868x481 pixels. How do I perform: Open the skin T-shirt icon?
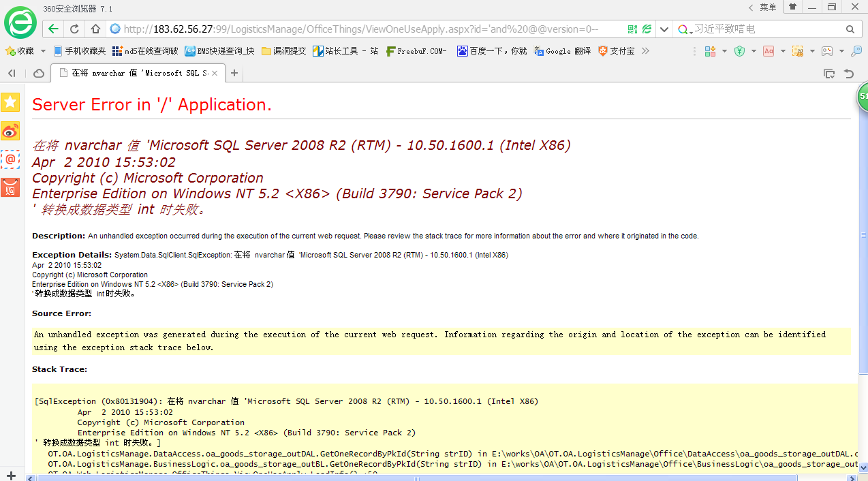click(x=792, y=7)
